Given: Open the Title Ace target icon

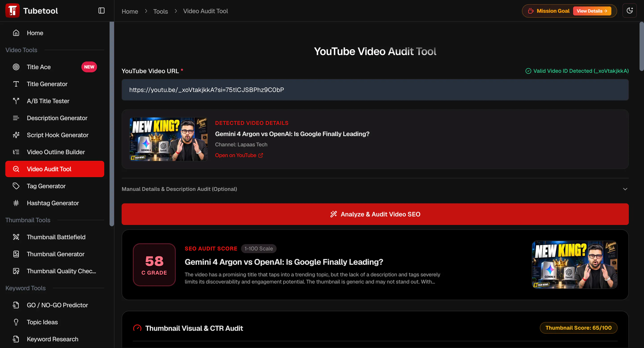Looking at the screenshot, I should (x=16, y=67).
